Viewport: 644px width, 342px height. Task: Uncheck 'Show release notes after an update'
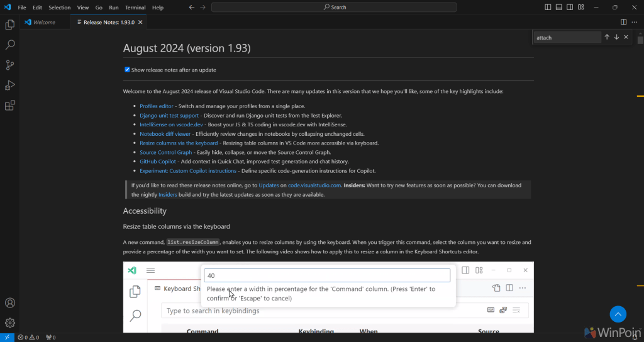(127, 70)
